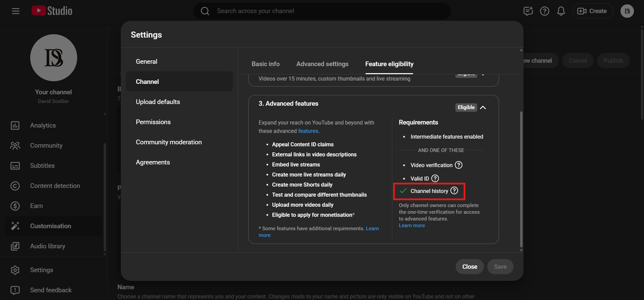Viewport: 644px width, 300px height.
Task: Show help for Video verification
Action: [458, 165]
